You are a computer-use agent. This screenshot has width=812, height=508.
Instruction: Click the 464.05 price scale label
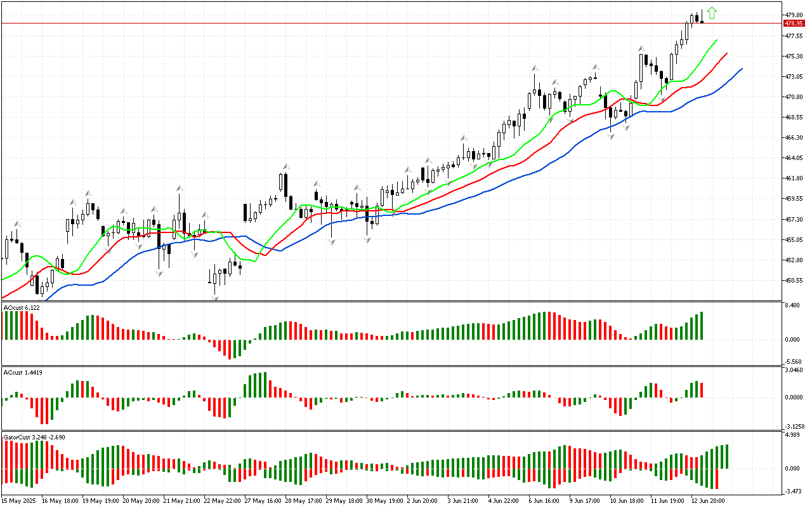(x=794, y=157)
